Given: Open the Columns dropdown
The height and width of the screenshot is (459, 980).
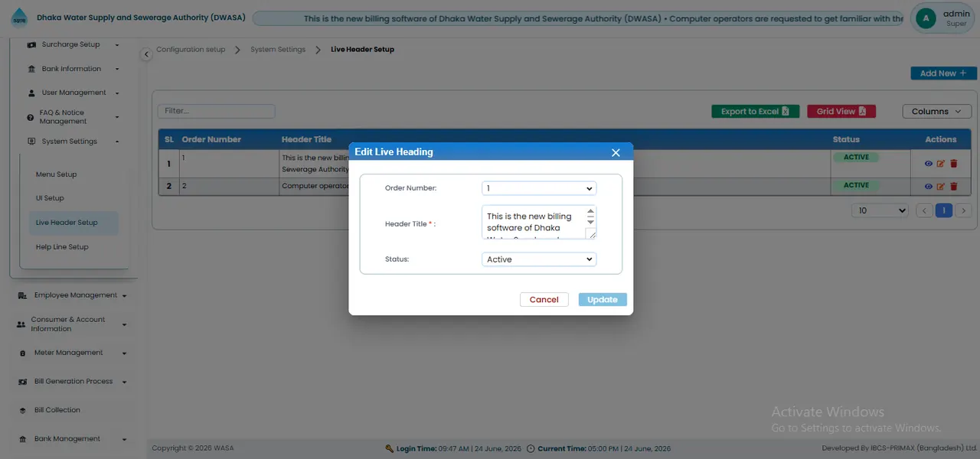Looking at the screenshot, I should [937, 112].
